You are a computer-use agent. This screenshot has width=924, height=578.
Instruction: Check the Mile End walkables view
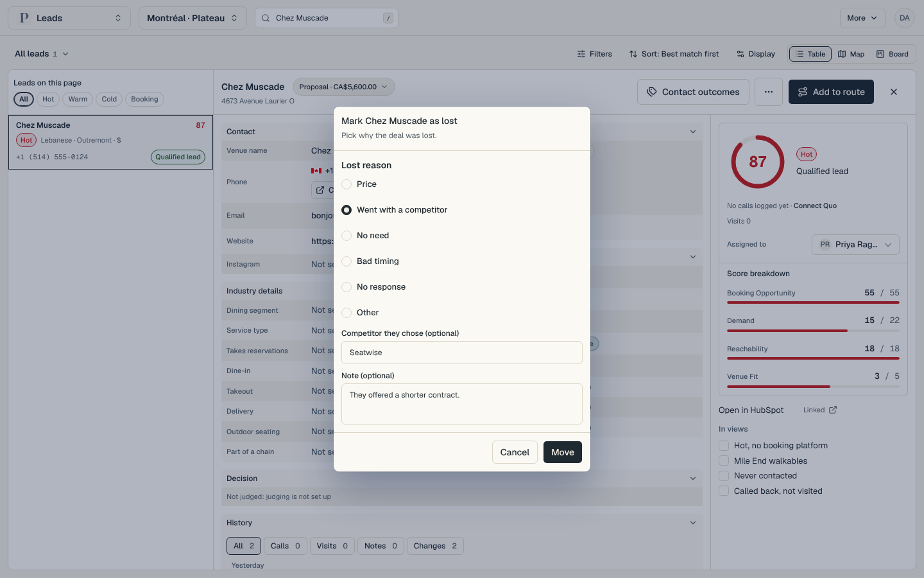point(724,460)
